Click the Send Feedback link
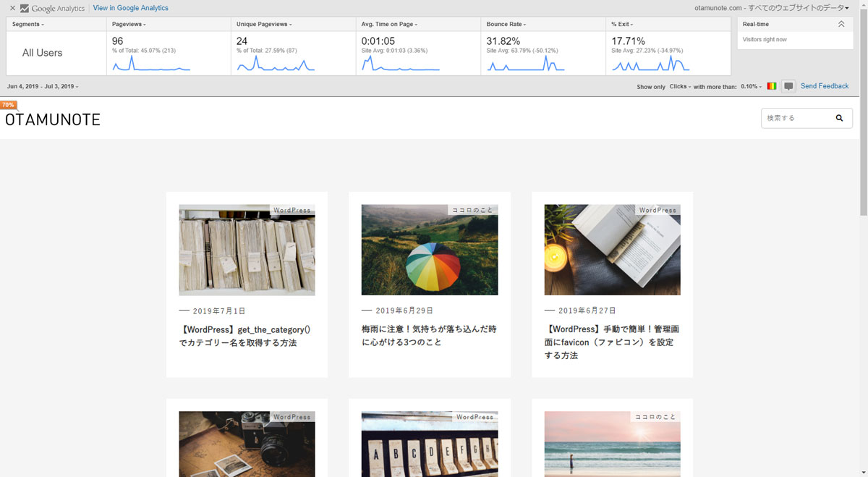This screenshot has height=477, width=868. [x=825, y=86]
